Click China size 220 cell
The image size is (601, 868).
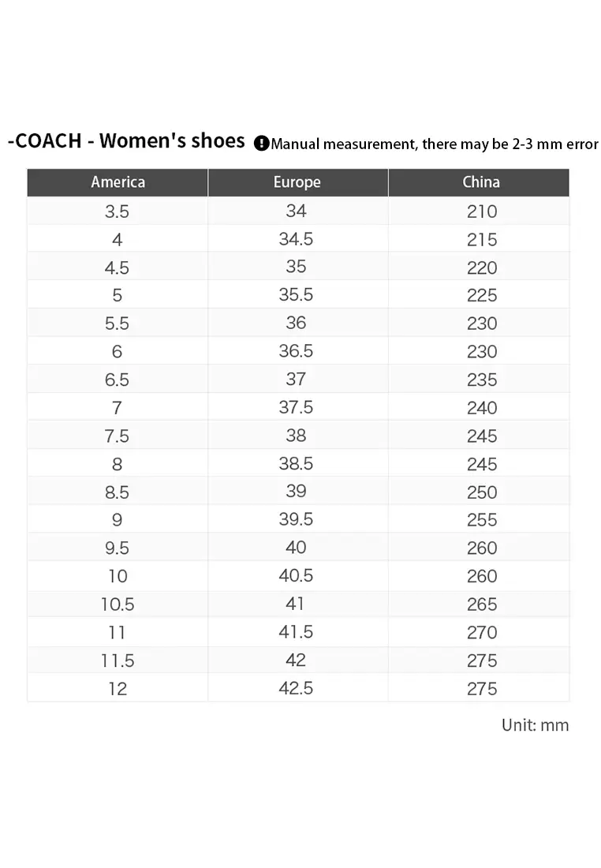click(x=481, y=268)
